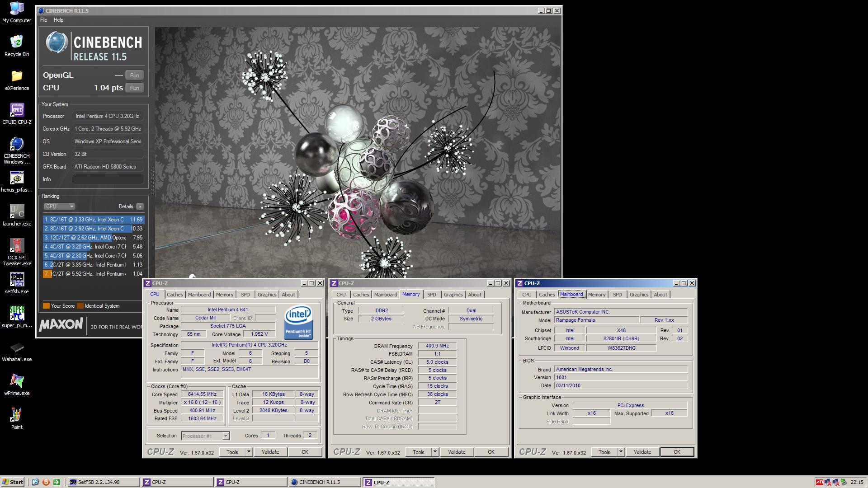Click Validate in Mainboard-tab CPU-Z window

pyautogui.click(x=642, y=452)
